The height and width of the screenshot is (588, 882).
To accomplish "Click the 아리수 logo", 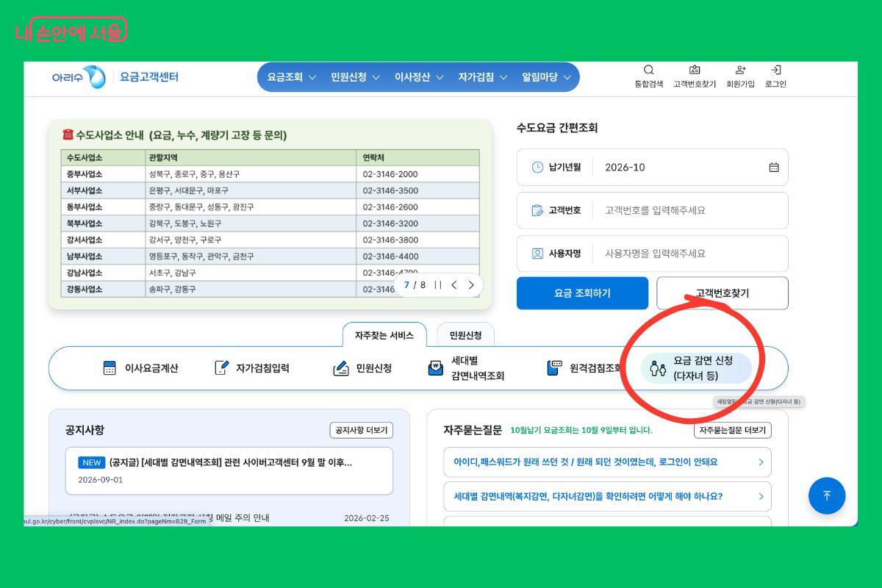I will (x=79, y=77).
